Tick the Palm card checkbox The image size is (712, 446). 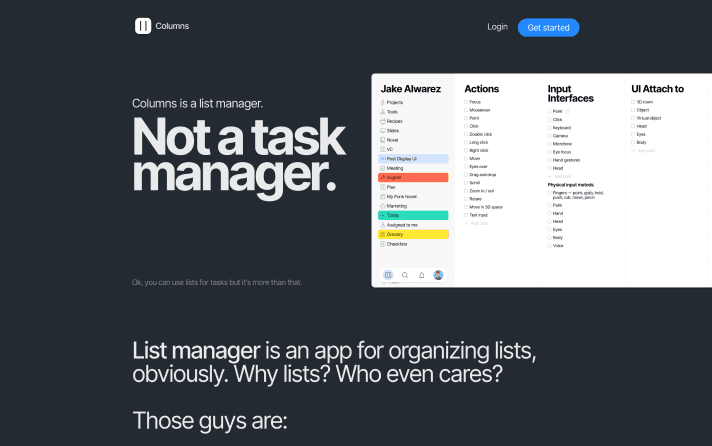pos(549,205)
